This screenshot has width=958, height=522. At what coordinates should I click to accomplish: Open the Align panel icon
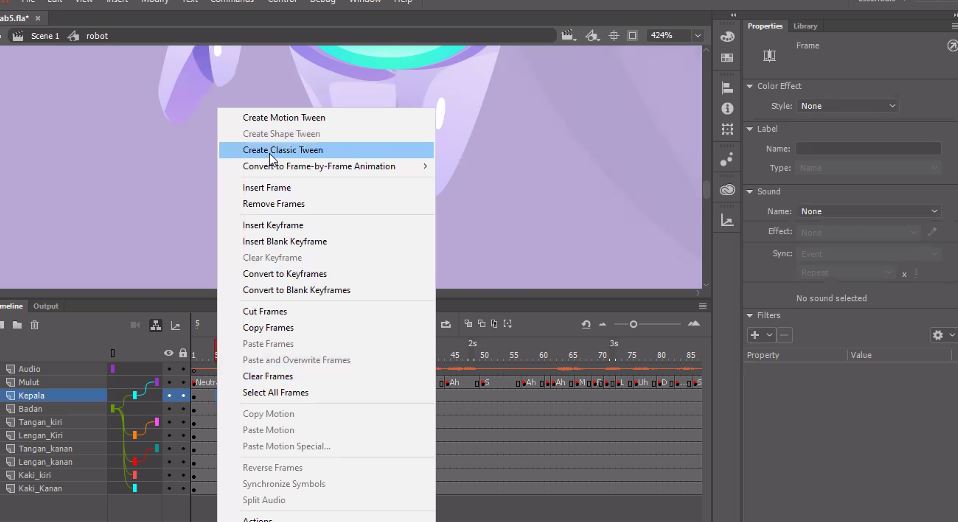coord(727,88)
